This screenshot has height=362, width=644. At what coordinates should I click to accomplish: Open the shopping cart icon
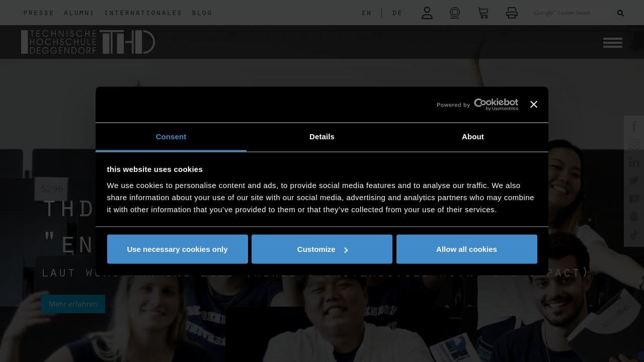483,13
